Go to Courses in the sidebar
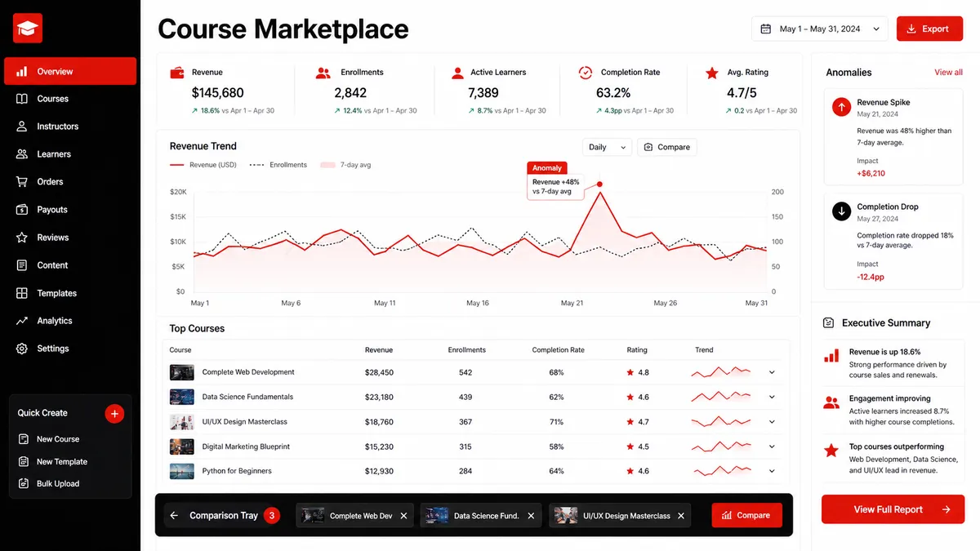 (x=70, y=99)
